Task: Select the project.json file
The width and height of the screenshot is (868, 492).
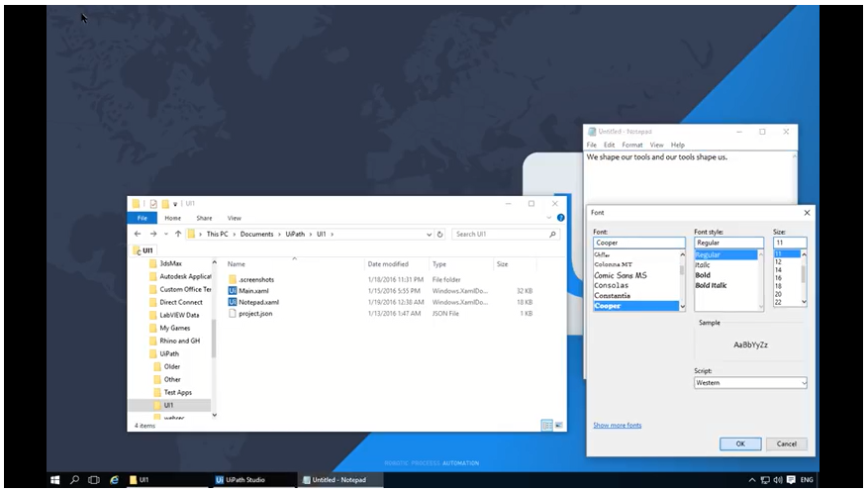Action: coord(255,313)
